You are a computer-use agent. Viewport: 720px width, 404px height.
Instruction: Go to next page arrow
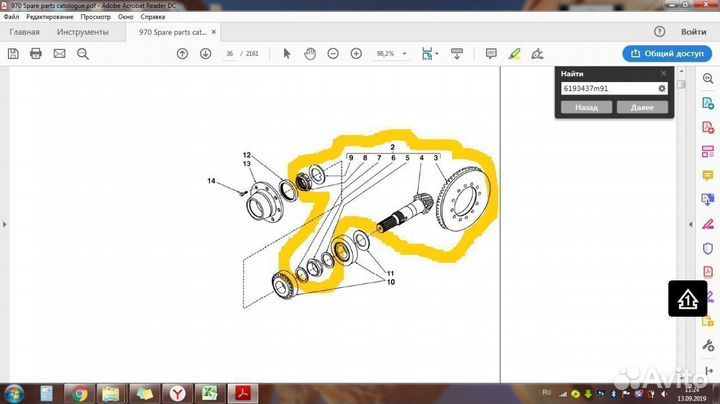coord(205,53)
